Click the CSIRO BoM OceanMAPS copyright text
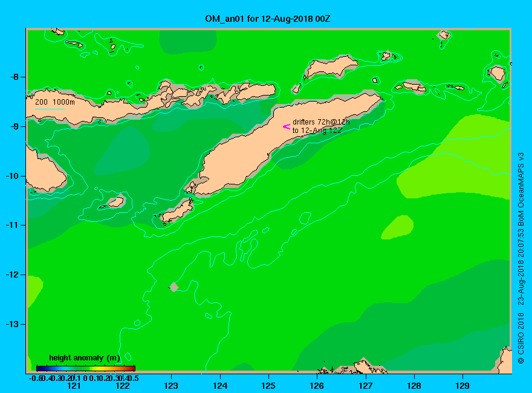Image resolution: width=532 pixels, height=393 pixels. [x=521, y=258]
